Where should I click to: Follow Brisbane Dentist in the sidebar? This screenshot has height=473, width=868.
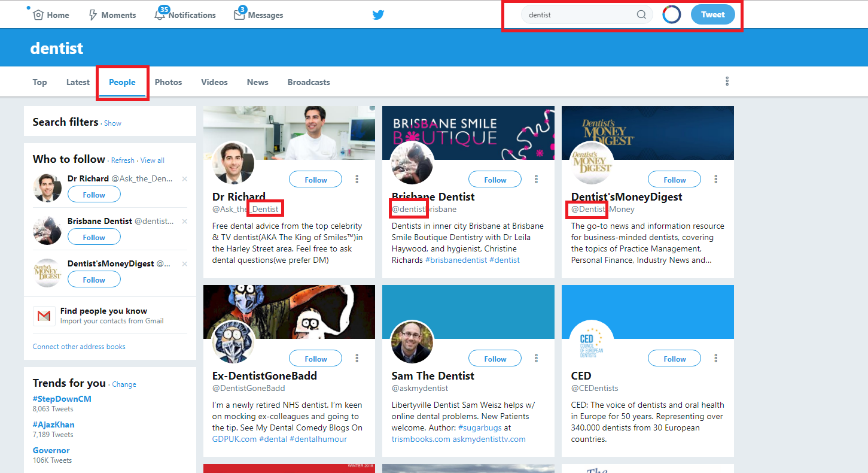point(94,237)
